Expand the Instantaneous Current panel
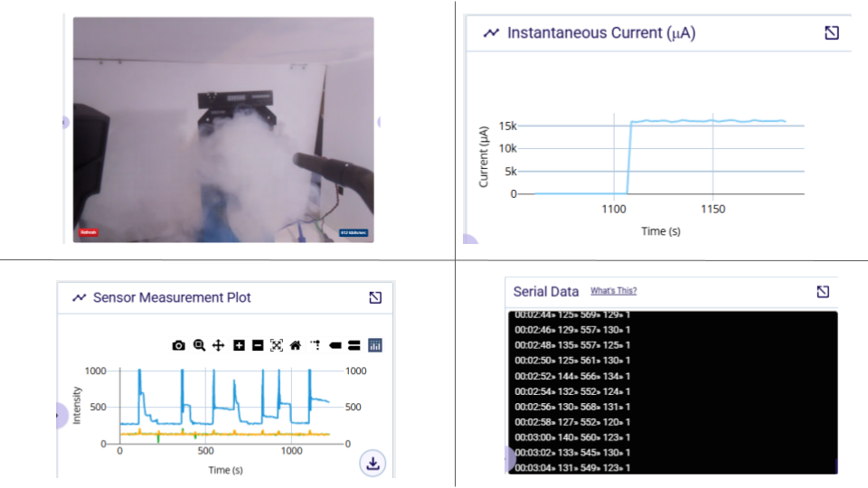This screenshot has height=488, width=868. [832, 33]
